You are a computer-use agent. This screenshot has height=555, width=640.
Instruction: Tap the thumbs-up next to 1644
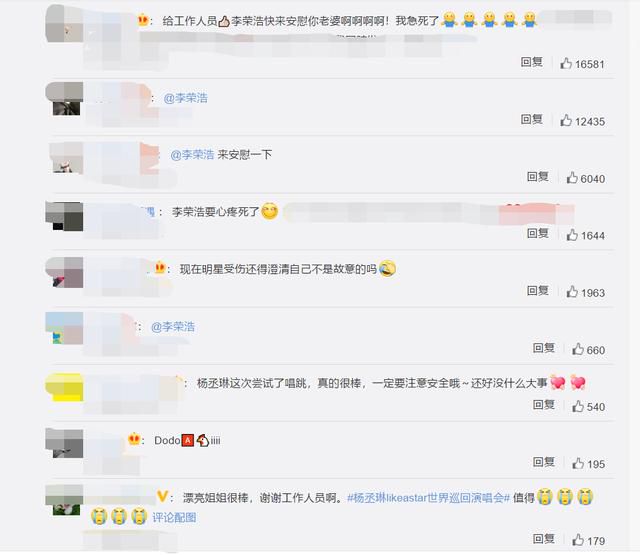pos(572,235)
